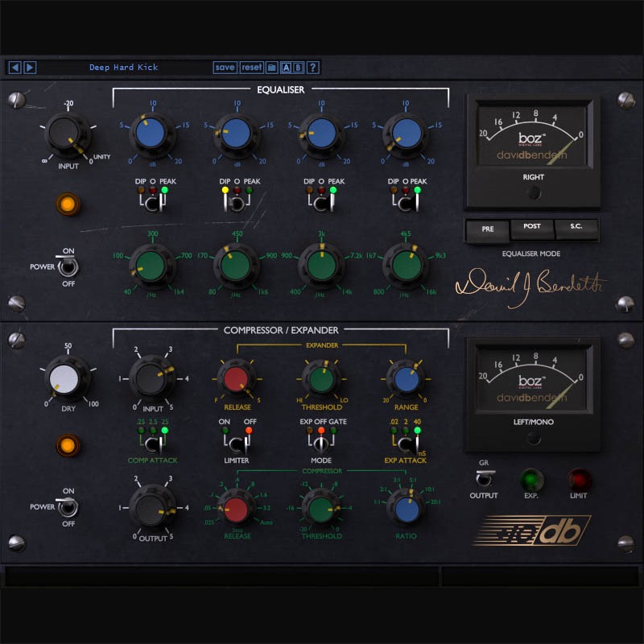Flip the second band DIP/PEAK switch
Screen dimensions: 644x644
(x=237, y=203)
